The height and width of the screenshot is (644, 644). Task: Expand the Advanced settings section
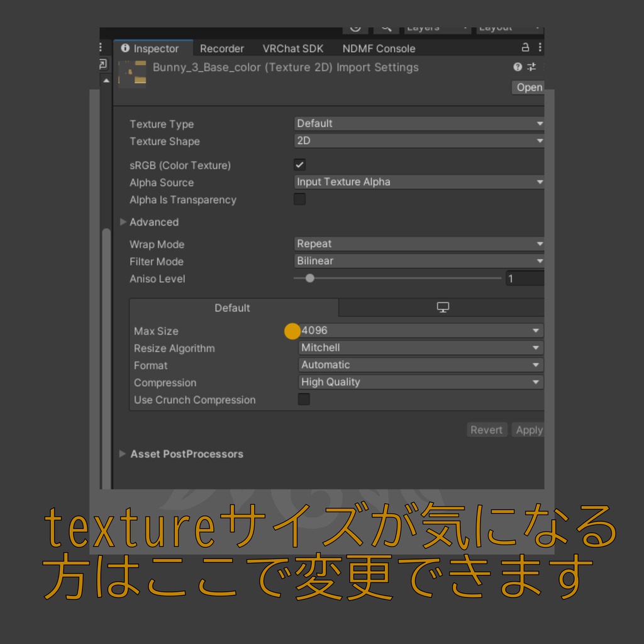[123, 222]
